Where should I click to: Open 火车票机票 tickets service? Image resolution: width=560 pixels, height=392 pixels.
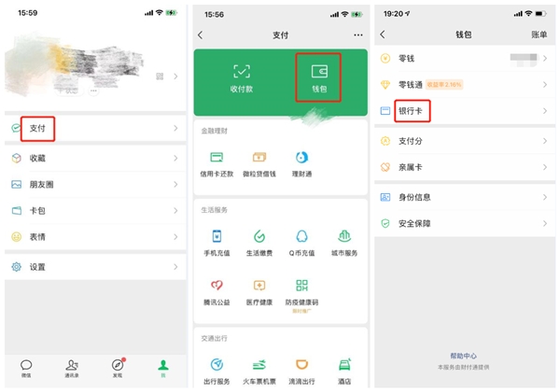259,371
